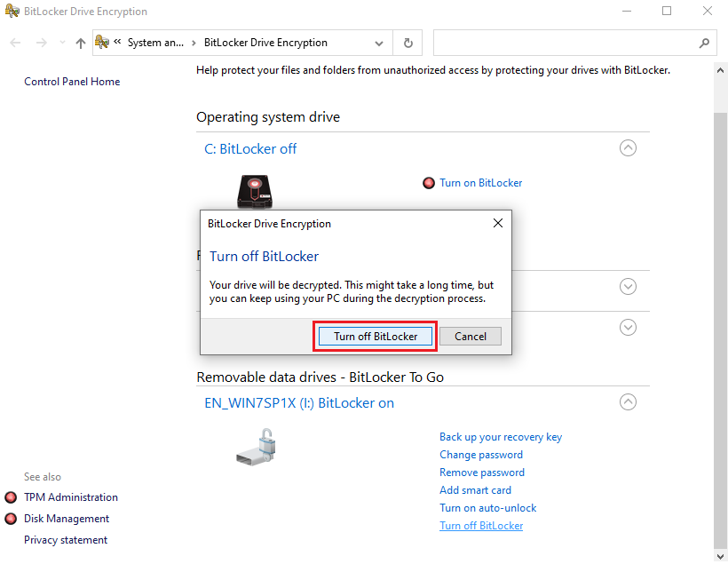Click the BitLocker icon in the address bar
728x564 pixels.
101,41
